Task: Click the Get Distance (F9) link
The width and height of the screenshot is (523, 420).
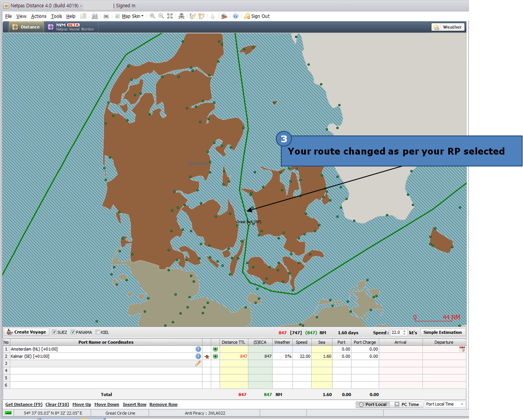Action: (24, 404)
